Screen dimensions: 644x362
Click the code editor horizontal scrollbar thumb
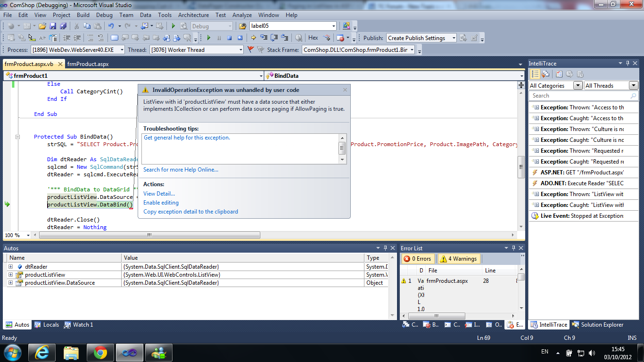click(149, 235)
